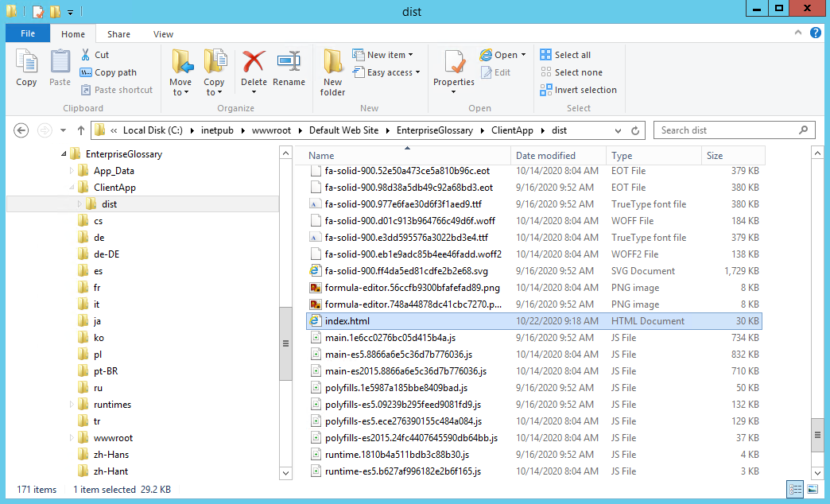Switch to details view layout
Viewport: 830px width, 504px height.
(793, 489)
